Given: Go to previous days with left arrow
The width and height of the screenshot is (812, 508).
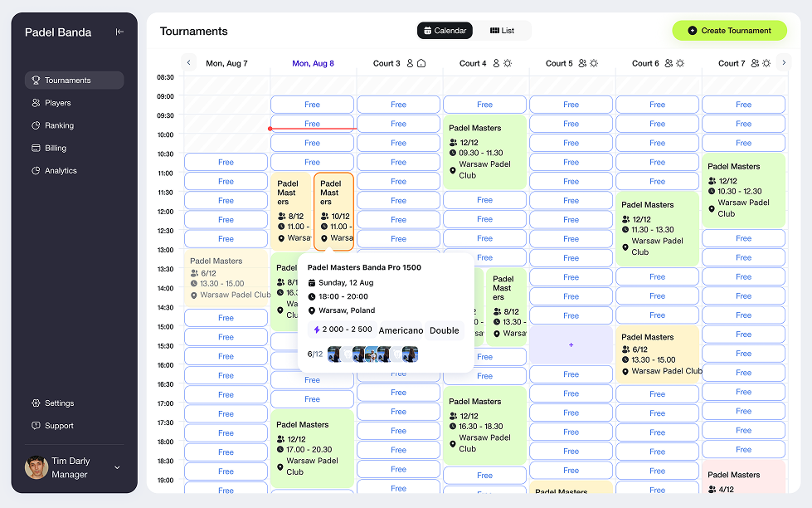Looking at the screenshot, I should [189, 63].
